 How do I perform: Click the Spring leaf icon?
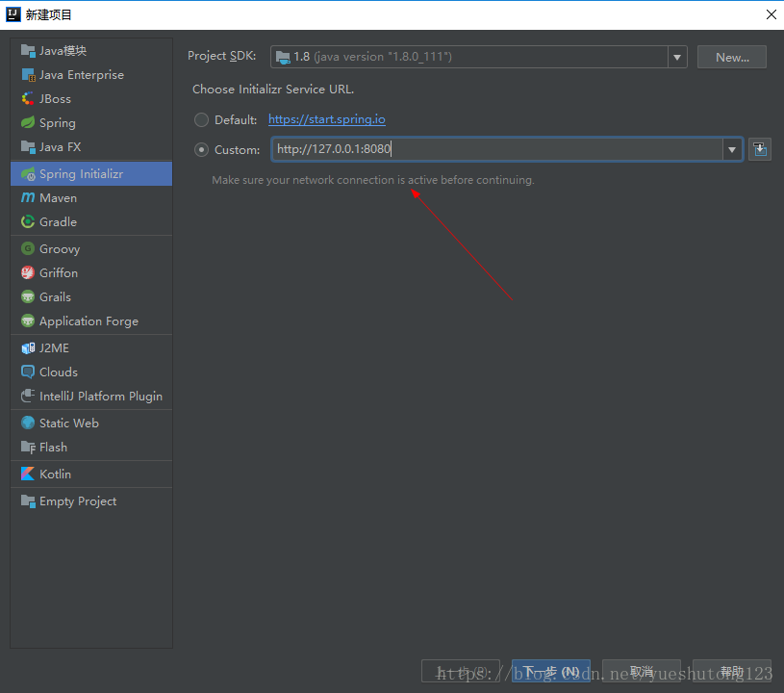pos(28,122)
